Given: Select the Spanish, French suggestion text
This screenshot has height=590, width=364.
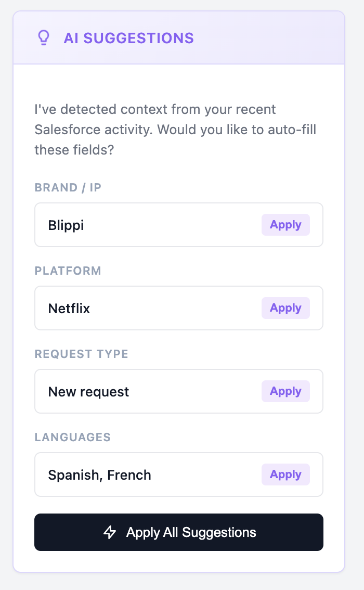Looking at the screenshot, I should (99, 475).
